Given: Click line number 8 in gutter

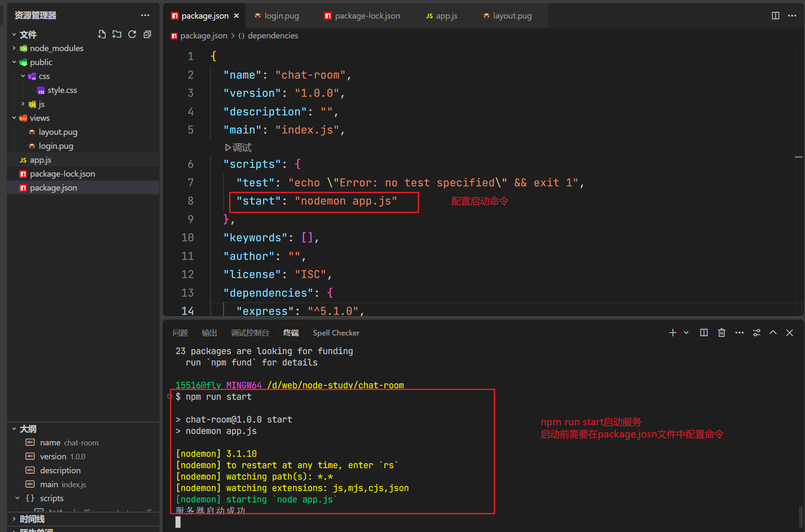Looking at the screenshot, I should (191, 201).
